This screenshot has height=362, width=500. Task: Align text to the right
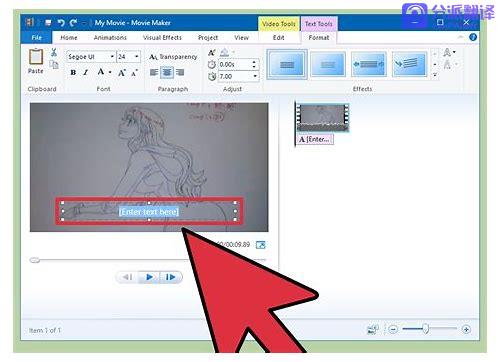[180, 72]
